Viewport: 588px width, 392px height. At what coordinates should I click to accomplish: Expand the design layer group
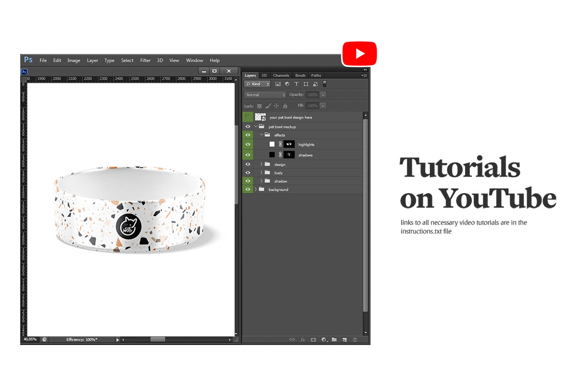[261, 164]
